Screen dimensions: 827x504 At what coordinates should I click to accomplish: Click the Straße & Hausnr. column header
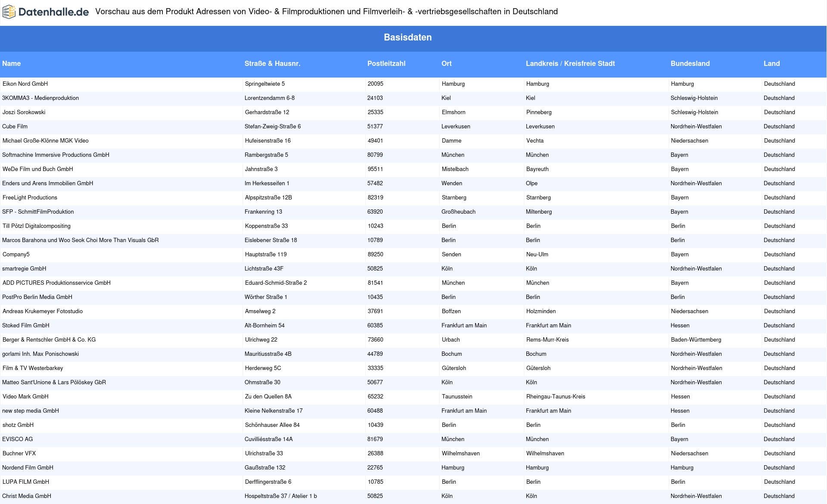pyautogui.click(x=272, y=64)
